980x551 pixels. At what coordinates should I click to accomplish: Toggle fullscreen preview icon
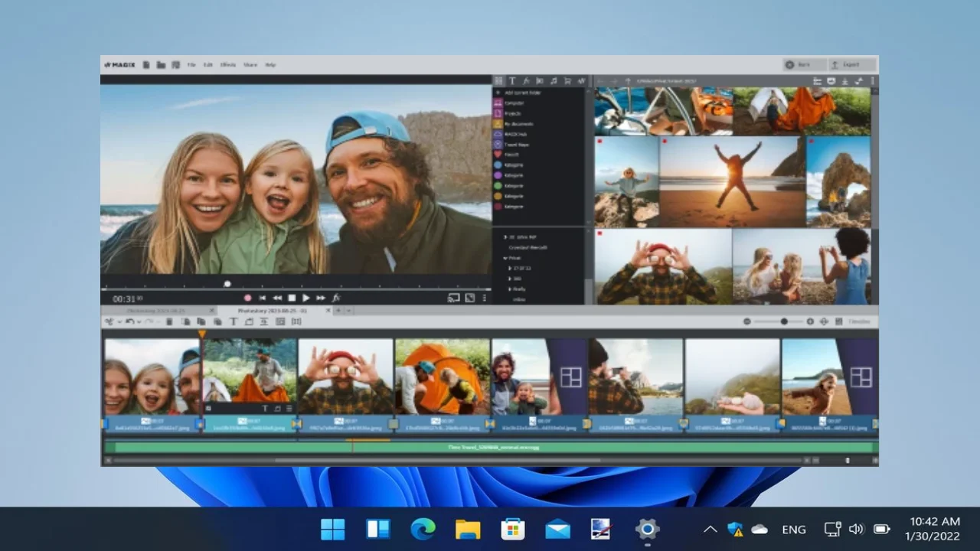coord(470,298)
